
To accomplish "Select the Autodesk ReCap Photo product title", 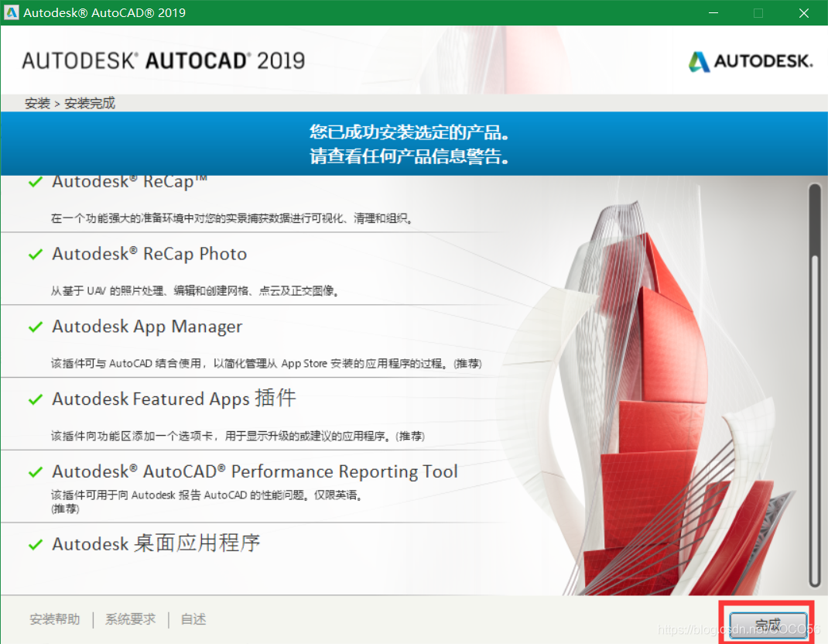I will (x=149, y=254).
